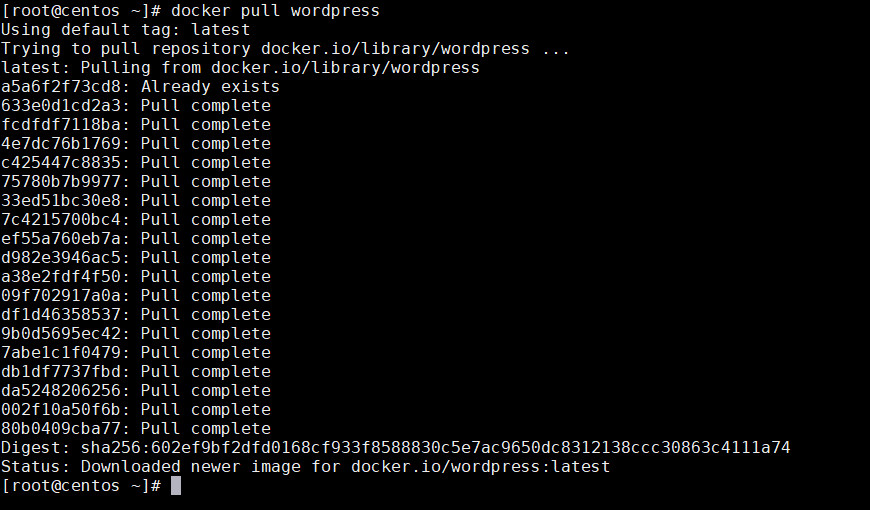This screenshot has width=870, height=510.
Task: Click the 'Status: Downloaded newer image' line
Action: pyautogui.click(x=305, y=467)
